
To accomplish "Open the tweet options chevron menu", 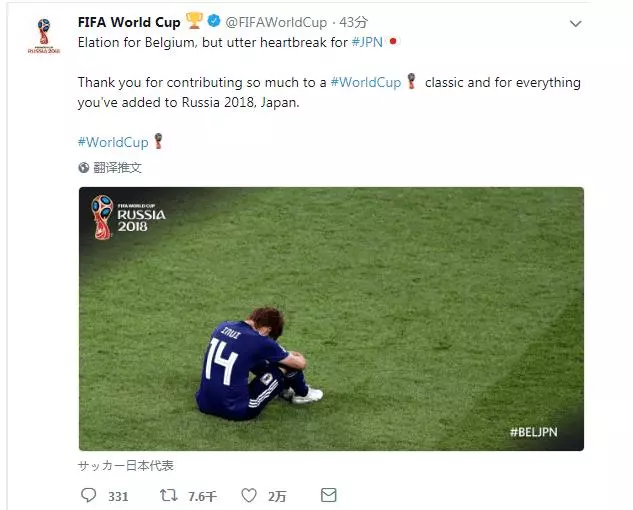I will 575,23.
